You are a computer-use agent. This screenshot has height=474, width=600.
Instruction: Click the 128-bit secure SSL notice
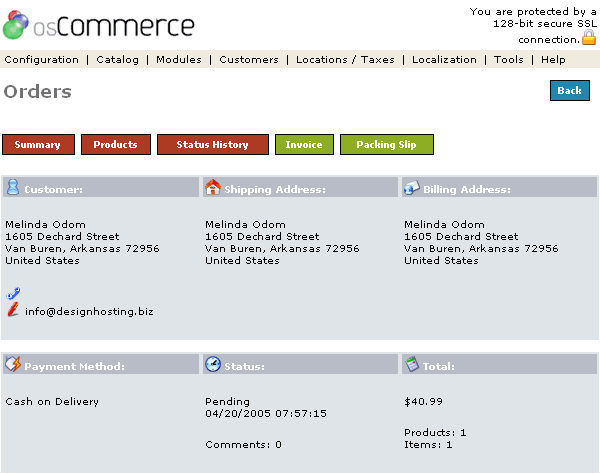(533, 25)
